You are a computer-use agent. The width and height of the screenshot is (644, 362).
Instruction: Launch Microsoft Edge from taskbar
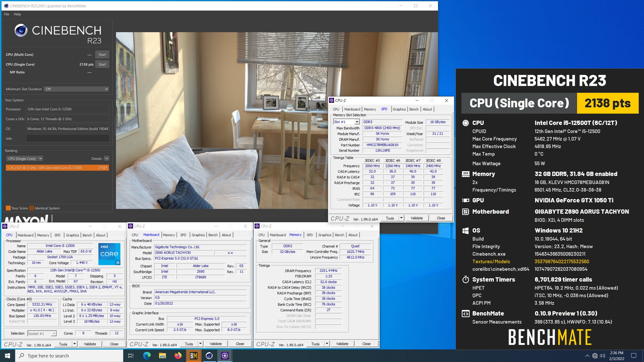point(147,356)
